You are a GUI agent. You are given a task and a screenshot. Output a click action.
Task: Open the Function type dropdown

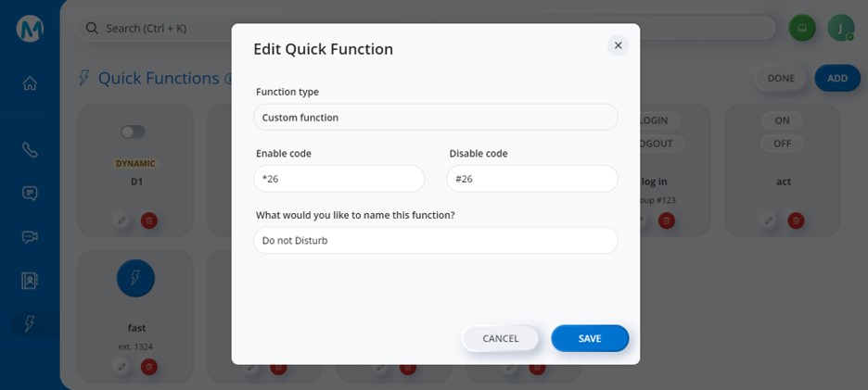pyautogui.click(x=435, y=118)
